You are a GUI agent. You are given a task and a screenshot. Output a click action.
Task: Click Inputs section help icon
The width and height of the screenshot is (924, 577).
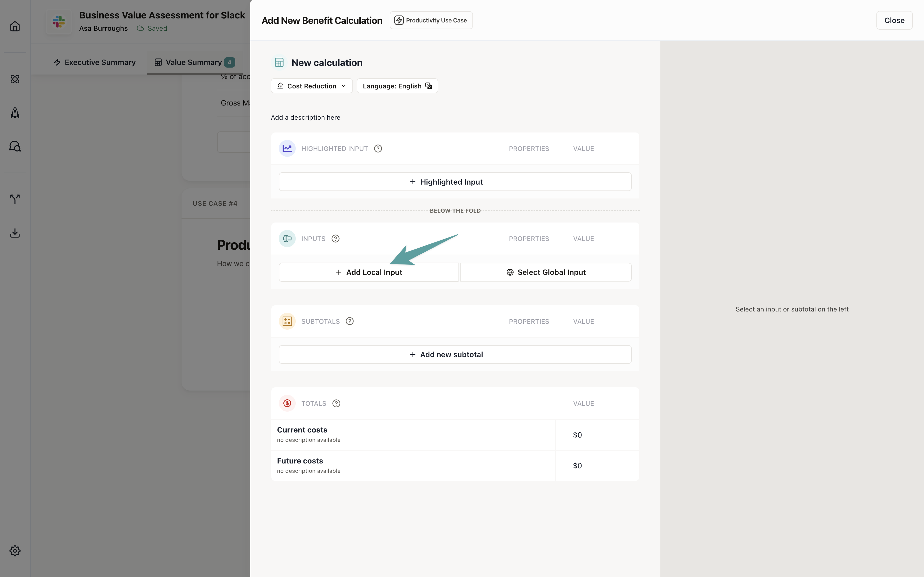(x=335, y=239)
